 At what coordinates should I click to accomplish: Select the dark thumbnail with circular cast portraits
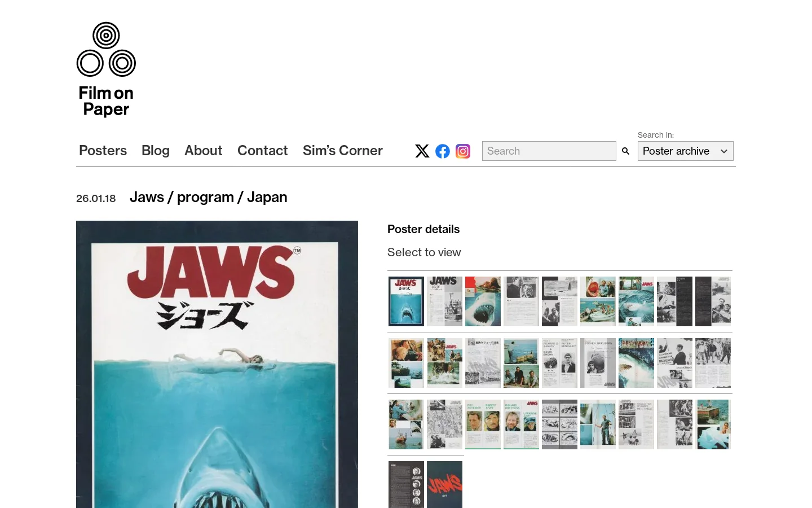point(406,484)
